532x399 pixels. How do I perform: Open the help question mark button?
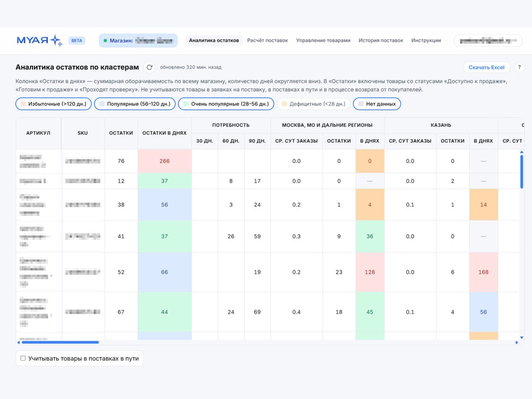tap(519, 67)
